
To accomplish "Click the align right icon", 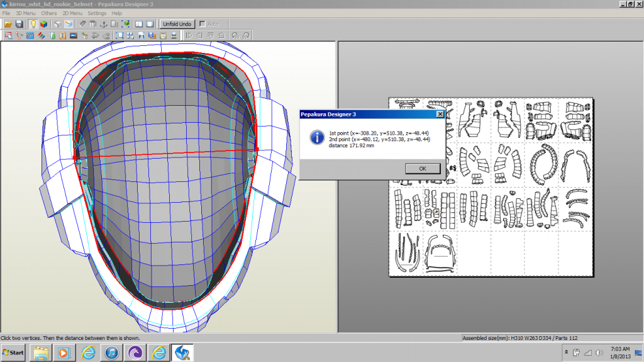I will pos(199,36).
